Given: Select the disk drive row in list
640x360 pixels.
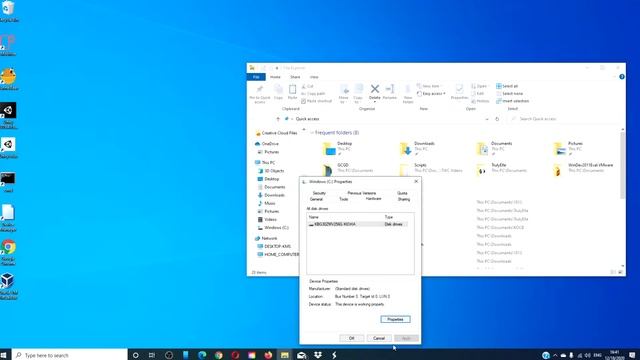Looking at the screenshot, I should pyautogui.click(x=358, y=224).
